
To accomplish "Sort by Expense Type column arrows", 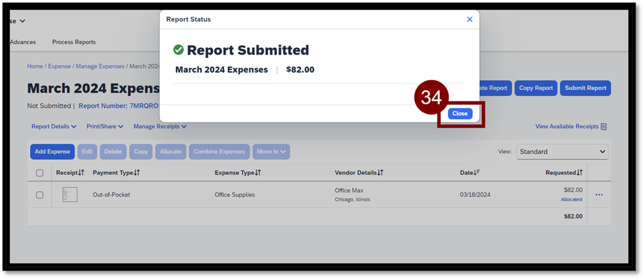I will click(x=258, y=173).
